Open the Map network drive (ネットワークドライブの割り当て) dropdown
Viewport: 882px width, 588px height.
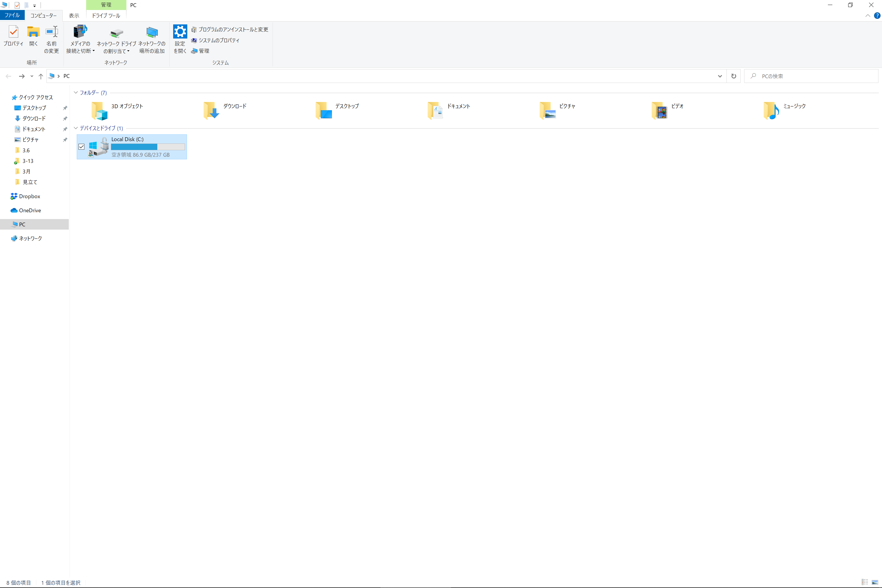[128, 51]
